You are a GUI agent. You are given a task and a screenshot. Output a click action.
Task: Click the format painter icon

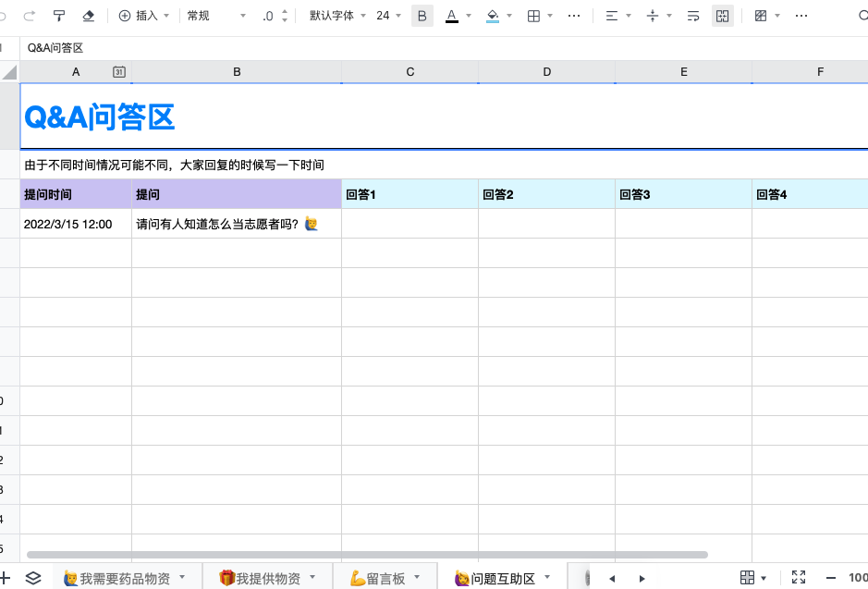[59, 16]
